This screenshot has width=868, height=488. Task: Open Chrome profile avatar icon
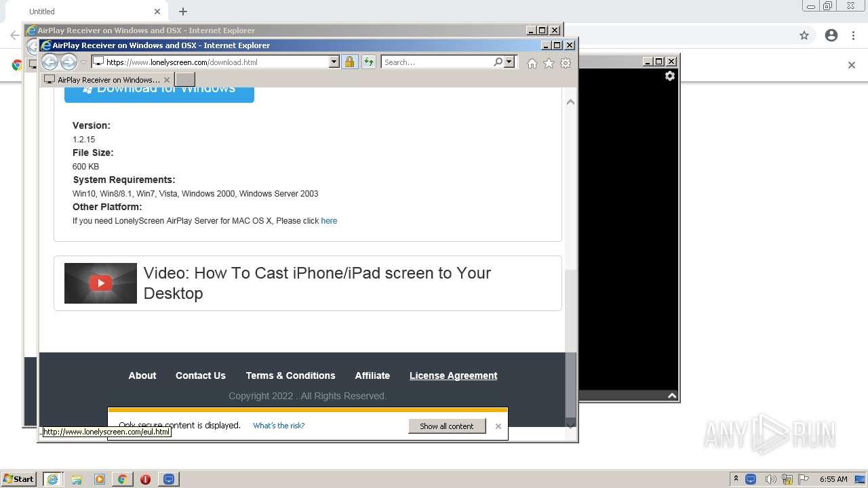pos(831,35)
